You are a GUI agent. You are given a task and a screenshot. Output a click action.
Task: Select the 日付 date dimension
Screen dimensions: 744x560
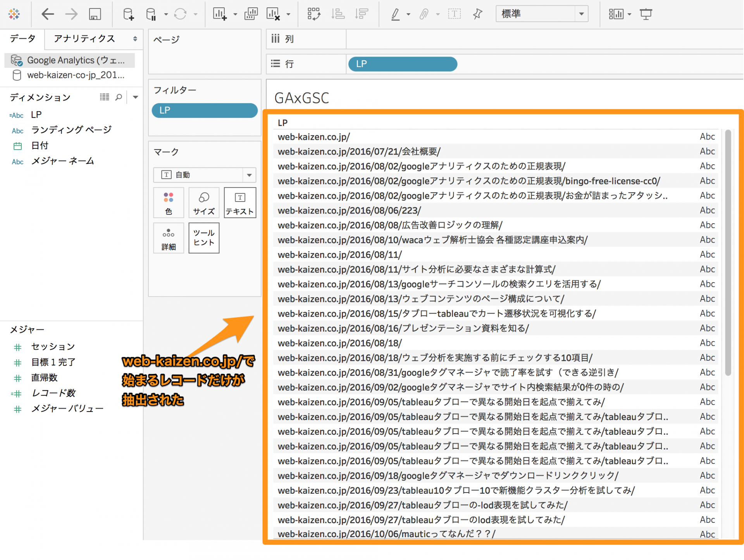click(x=40, y=146)
